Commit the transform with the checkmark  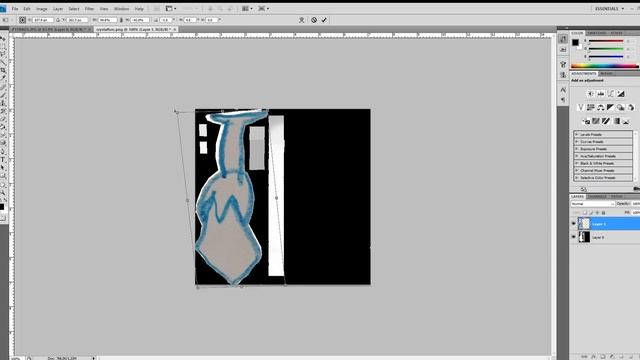click(324, 20)
